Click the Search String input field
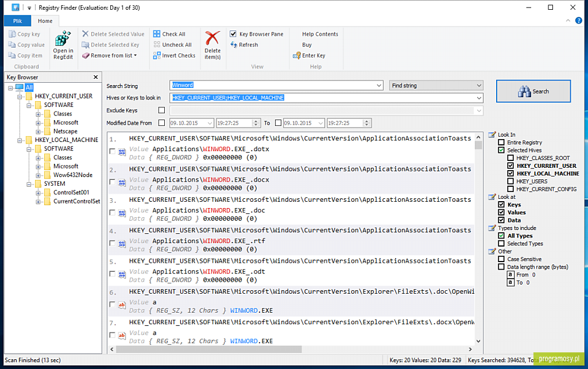588x369 pixels. coord(272,86)
